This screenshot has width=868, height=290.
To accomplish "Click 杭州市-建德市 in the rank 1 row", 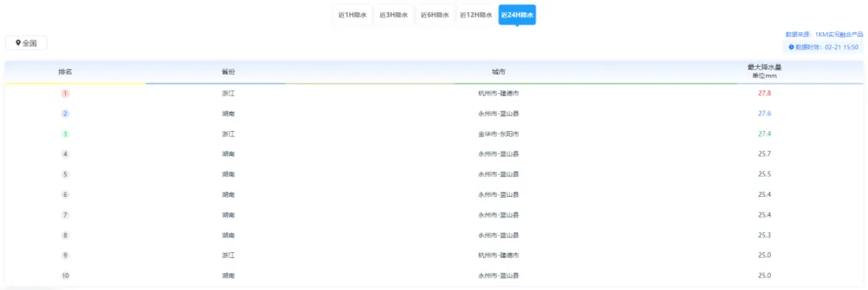I will (498, 93).
